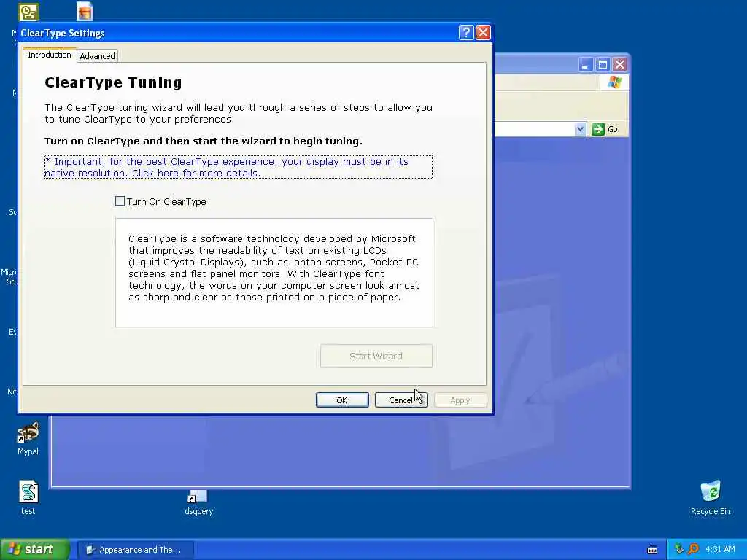
Task: Click OK in ClearType Settings
Action: pos(342,400)
